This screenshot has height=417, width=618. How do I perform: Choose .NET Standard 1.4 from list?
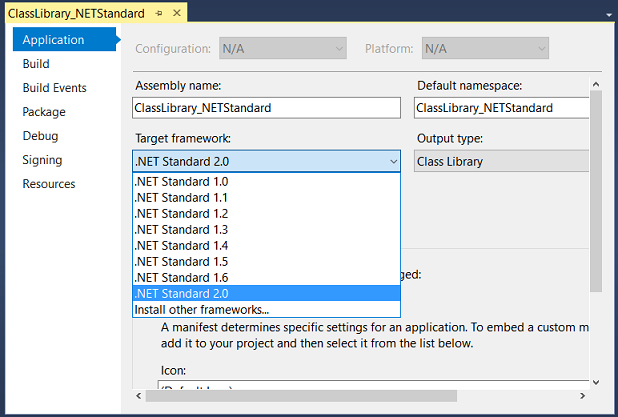click(266, 246)
